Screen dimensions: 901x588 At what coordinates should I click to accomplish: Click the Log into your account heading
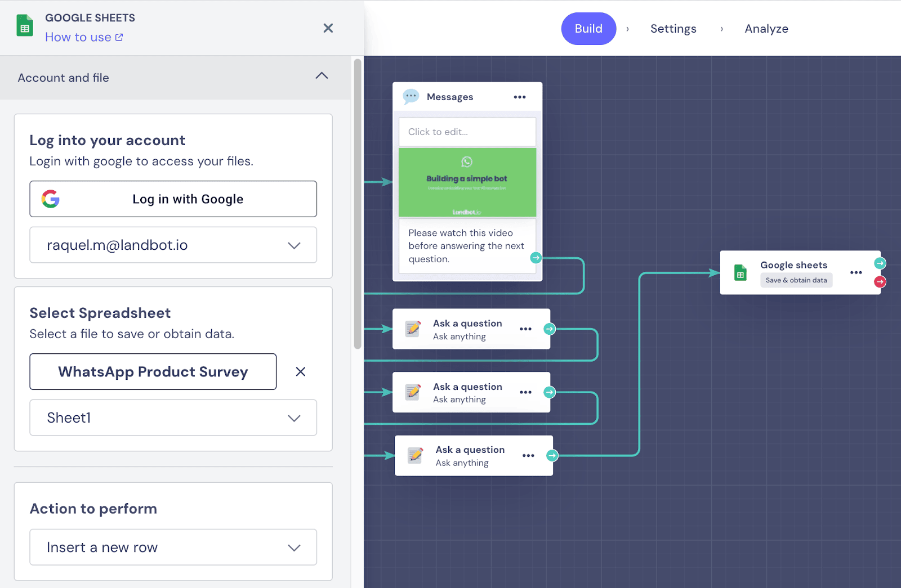107,140
